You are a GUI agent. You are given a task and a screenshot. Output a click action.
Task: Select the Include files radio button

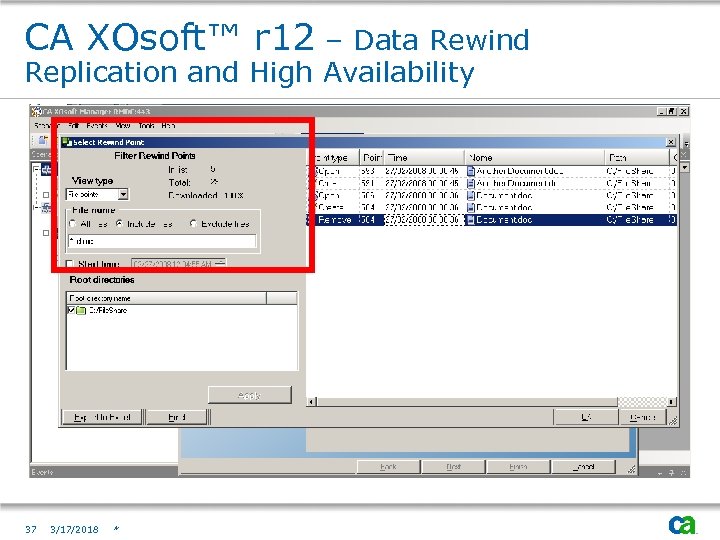(x=119, y=224)
